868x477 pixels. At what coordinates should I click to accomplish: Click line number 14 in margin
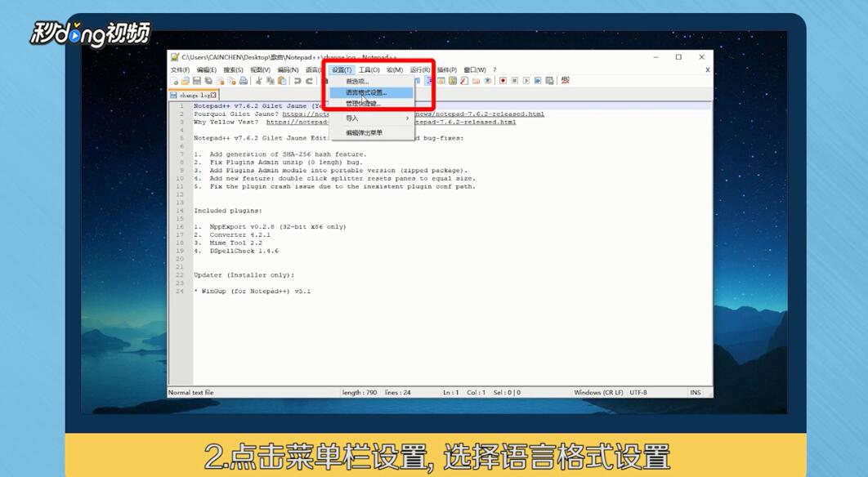click(x=180, y=211)
